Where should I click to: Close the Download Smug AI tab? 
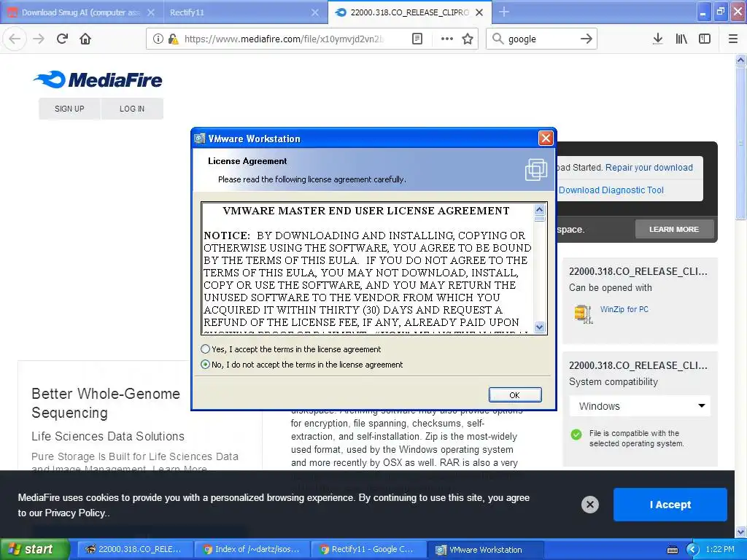pyautogui.click(x=151, y=12)
